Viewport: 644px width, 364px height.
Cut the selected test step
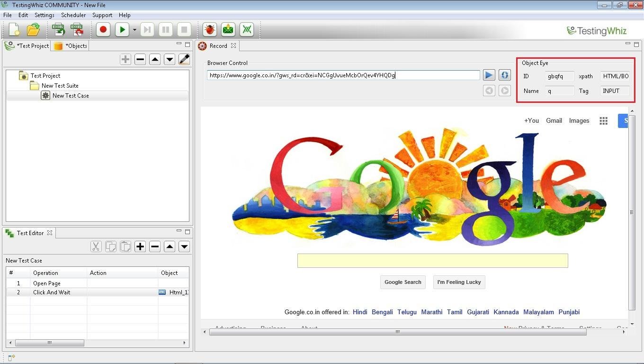pyautogui.click(x=96, y=246)
